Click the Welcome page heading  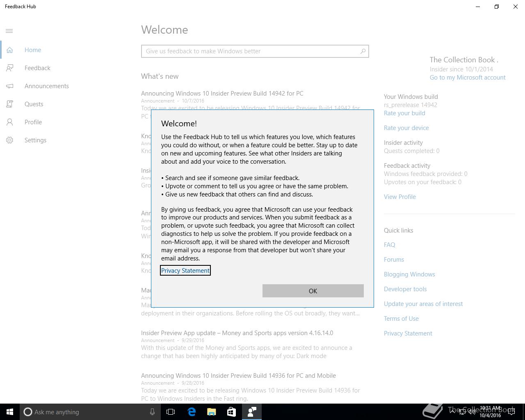(164, 30)
